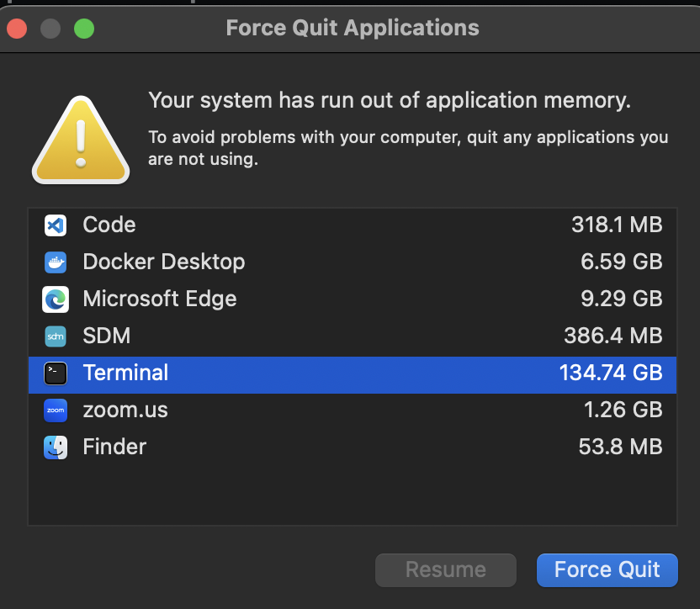This screenshot has height=609, width=700.
Task: Click the Visual Studio Code app icon
Action: (x=56, y=225)
